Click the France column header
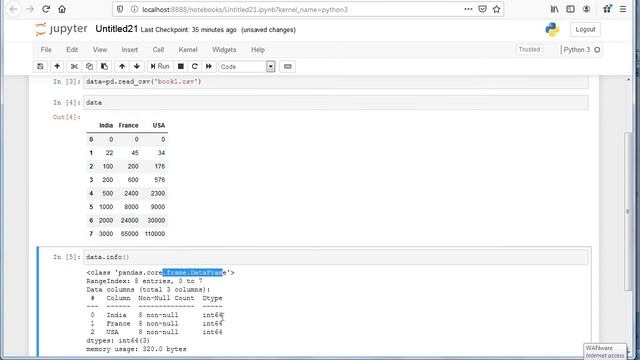 pyautogui.click(x=128, y=125)
